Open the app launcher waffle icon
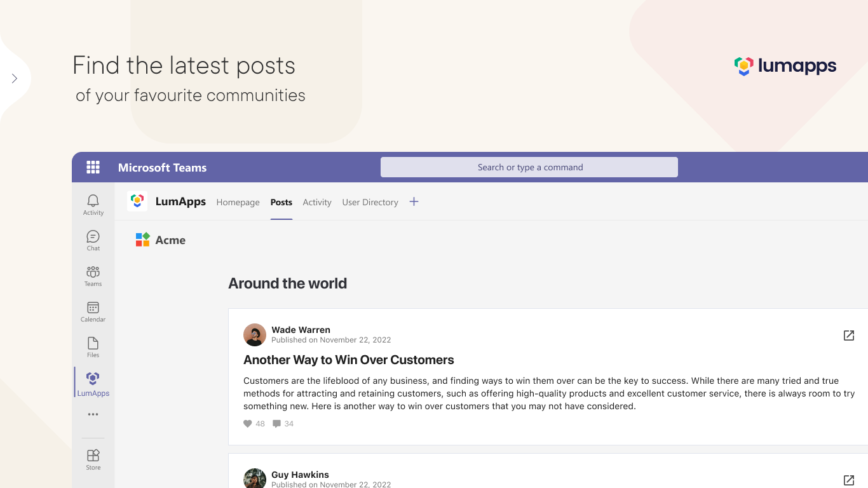Image resolution: width=868 pixels, height=488 pixels. [93, 167]
